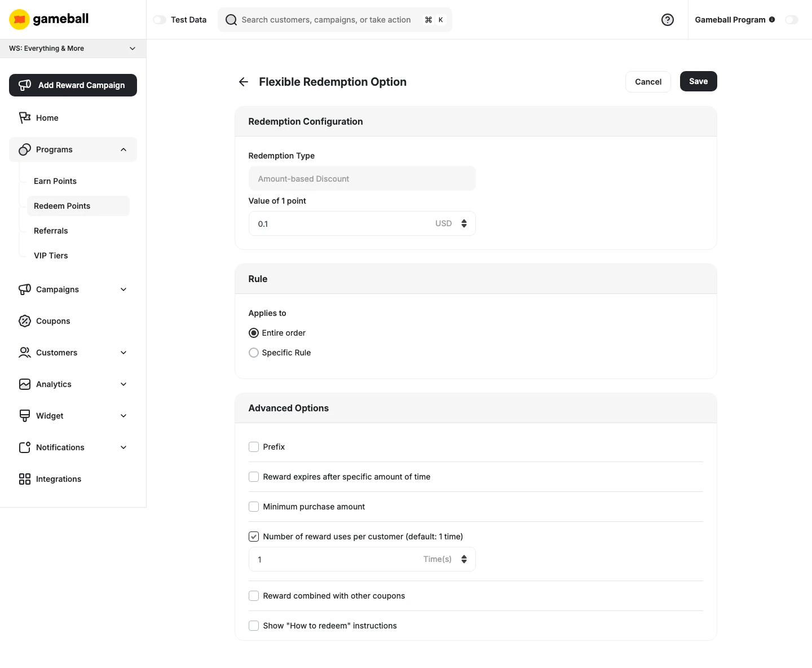Check the Minimum purchase amount checkbox
Viewport: 812px width, 668px height.
point(254,507)
